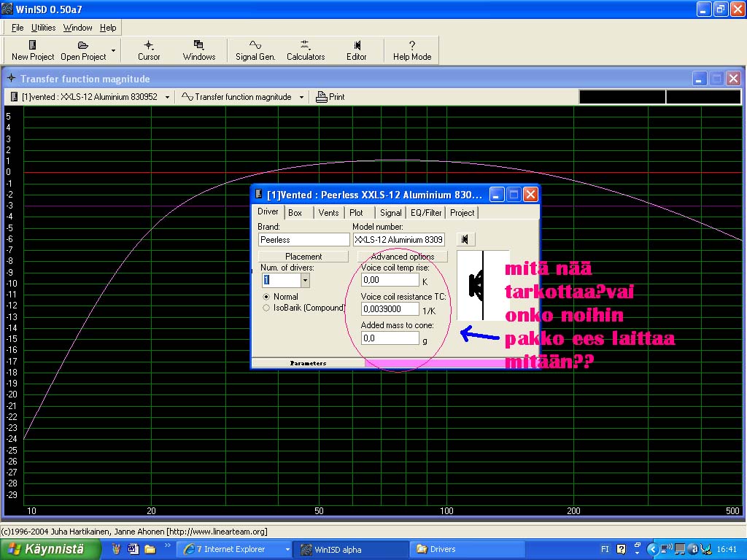
Task: Click speaker icon beside Model number field
Action: 465,239
